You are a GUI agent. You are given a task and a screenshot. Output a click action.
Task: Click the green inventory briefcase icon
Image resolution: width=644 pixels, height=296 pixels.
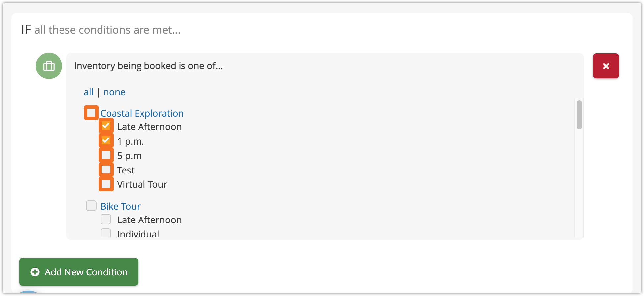click(x=49, y=66)
